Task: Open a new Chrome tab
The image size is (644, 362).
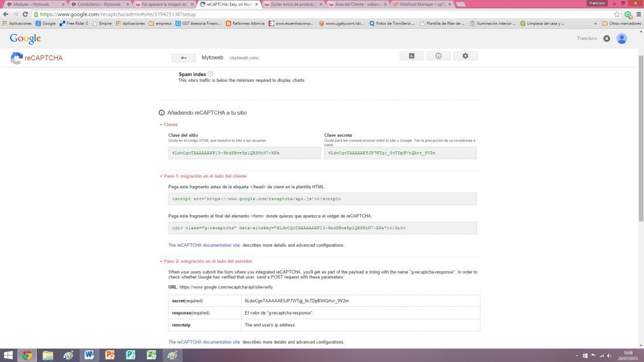Action: pos(461,4)
